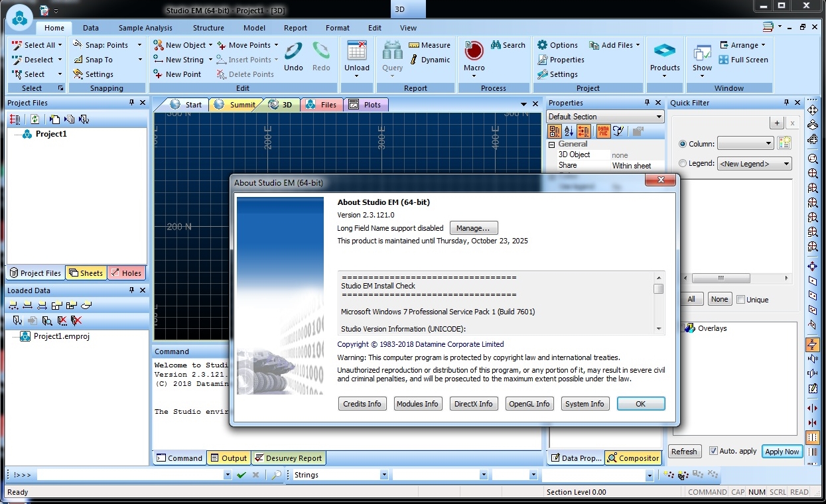Click the Credits Info button
This screenshot has height=504, width=826.
coord(362,404)
